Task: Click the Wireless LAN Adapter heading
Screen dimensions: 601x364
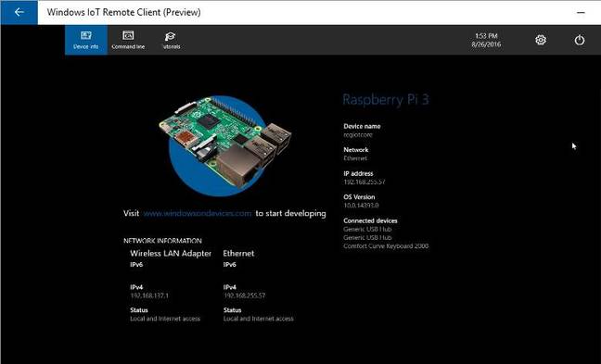Action: 171,254
